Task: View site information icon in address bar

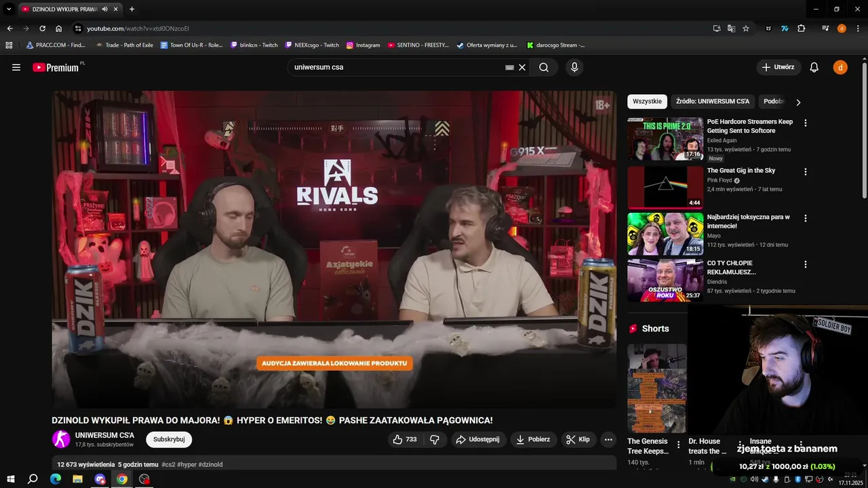Action: coord(78,28)
